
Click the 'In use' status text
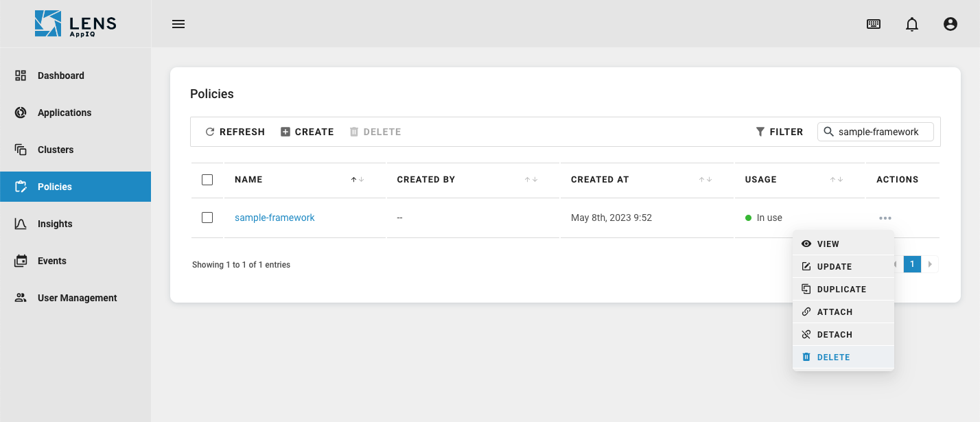click(769, 218)
